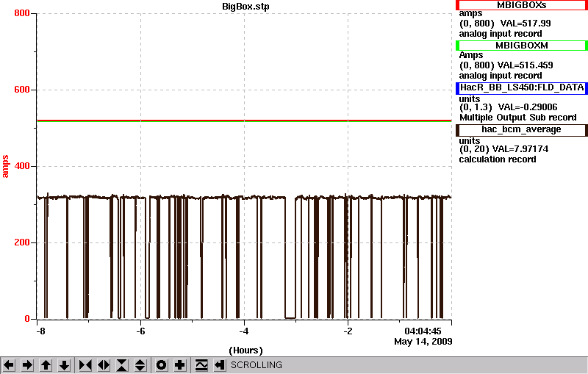588x374 pixels.
Task: Click the 400 label on the y-axis
Action: (x=22, y=166)
